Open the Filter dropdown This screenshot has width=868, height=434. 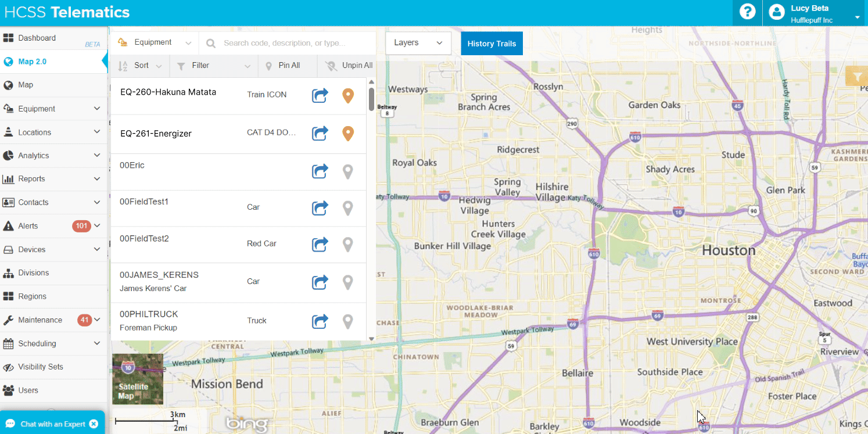point(214,66)
